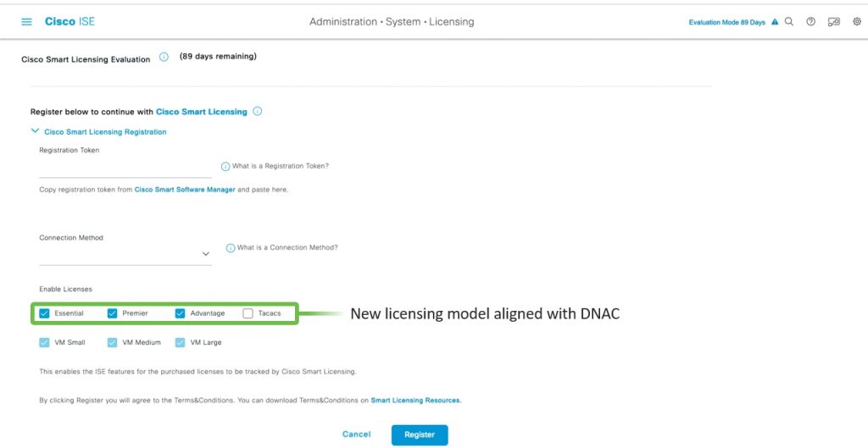The width and height of the screenshot is (868, 448).
Task: Click the Registration Token input field
Action: click(x=125, y=169)
